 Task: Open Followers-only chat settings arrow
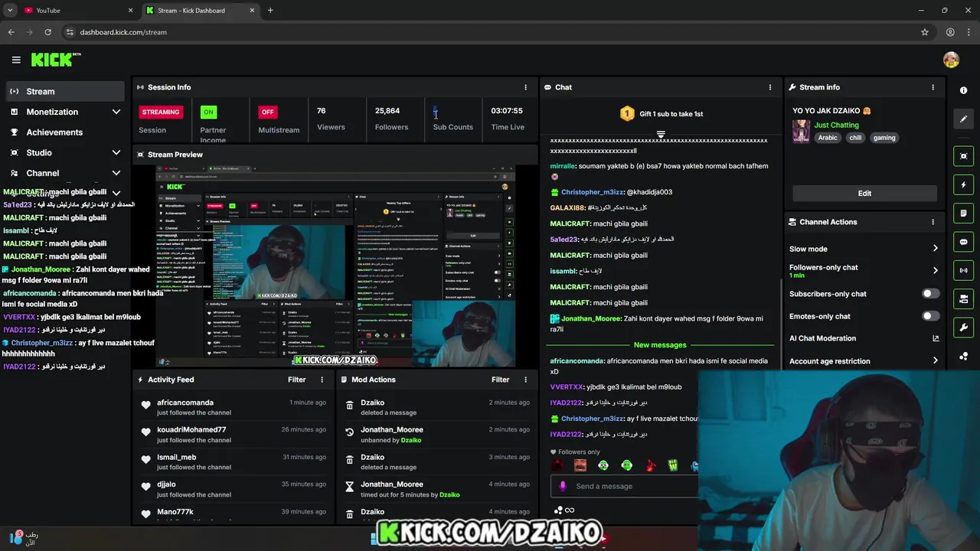pos(935,270)
